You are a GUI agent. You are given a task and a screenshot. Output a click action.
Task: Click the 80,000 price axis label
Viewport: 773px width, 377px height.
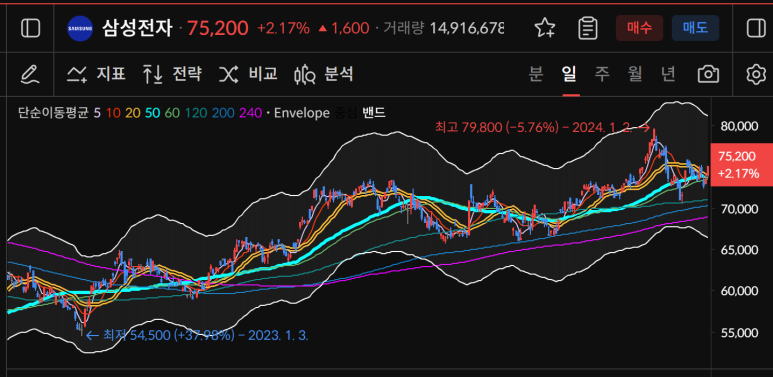(738, 126)
